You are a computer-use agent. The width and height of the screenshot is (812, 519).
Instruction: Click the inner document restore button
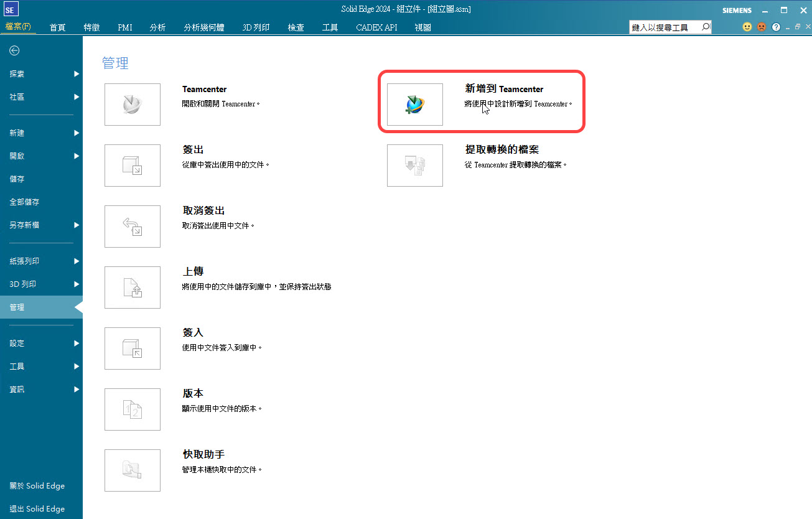798,27
